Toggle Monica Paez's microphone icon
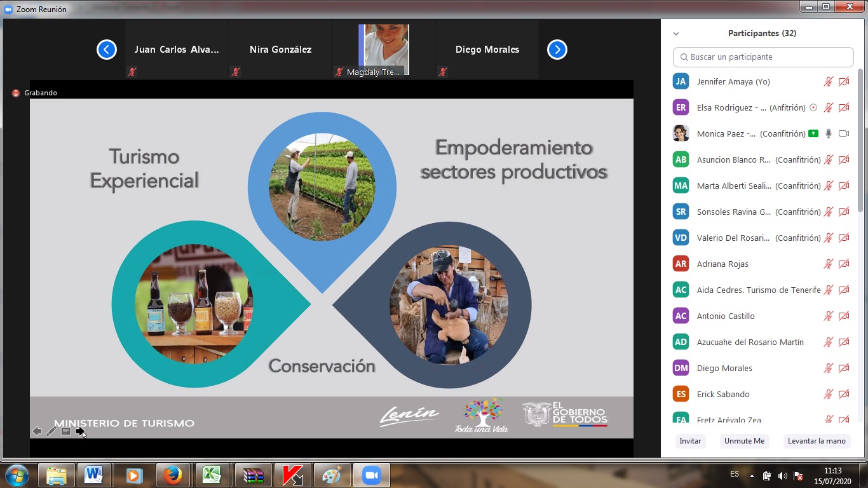 829,133
